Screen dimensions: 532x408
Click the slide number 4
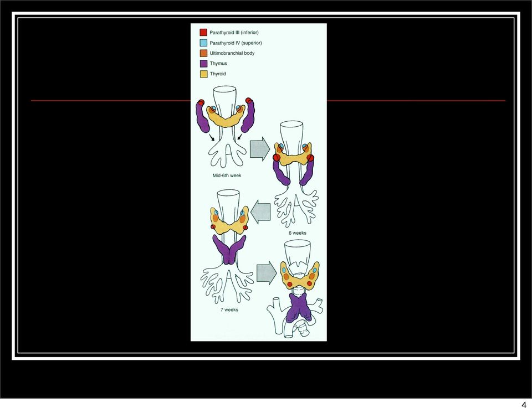(x=524, y=404)
